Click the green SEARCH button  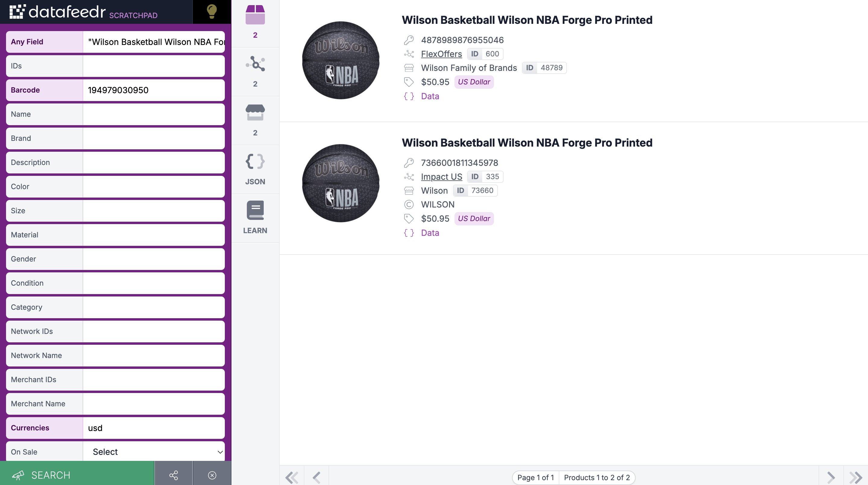77,475
